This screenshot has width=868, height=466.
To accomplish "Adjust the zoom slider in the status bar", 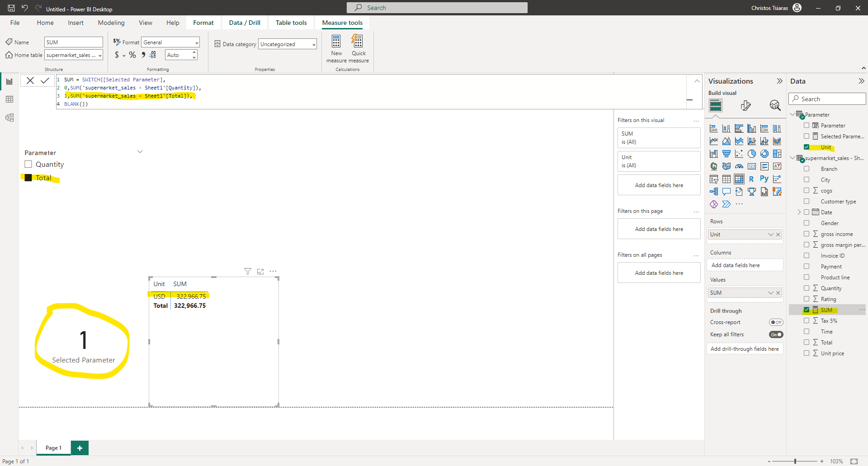I will click(794, 461).
